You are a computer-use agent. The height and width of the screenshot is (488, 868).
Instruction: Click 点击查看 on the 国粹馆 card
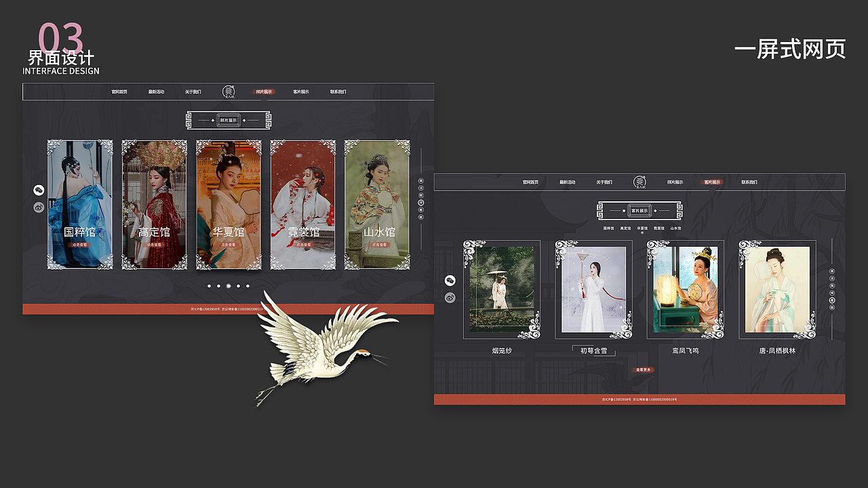[80, 244]
